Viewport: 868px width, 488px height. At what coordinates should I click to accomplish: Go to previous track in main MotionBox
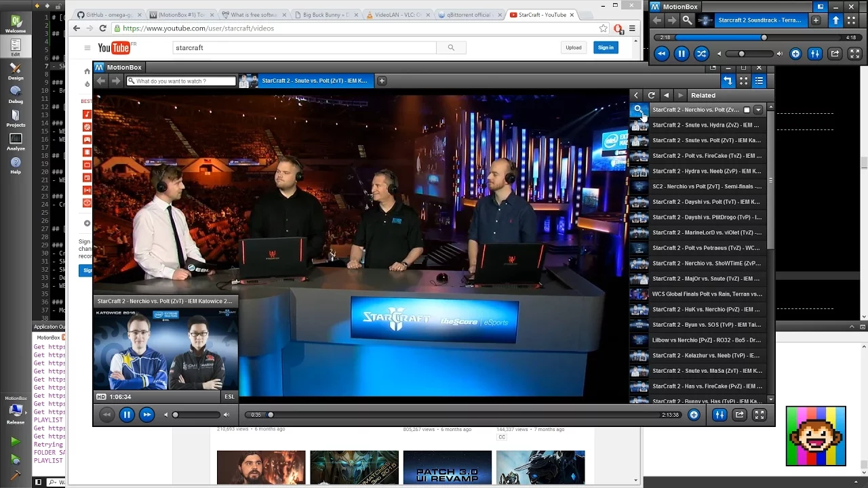point(106,415)
